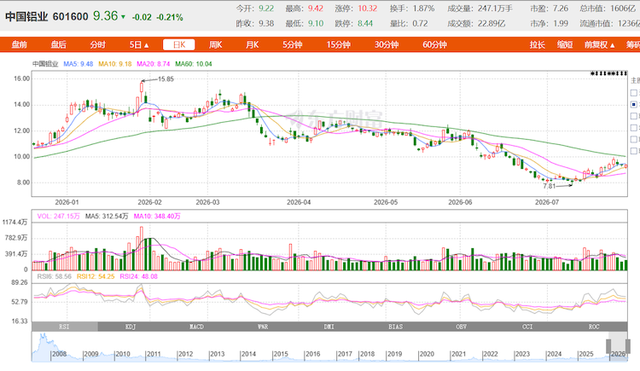640x371 pixels.
Task: Click the 15.85 high price annotation
Action: [x=166, y=79]
